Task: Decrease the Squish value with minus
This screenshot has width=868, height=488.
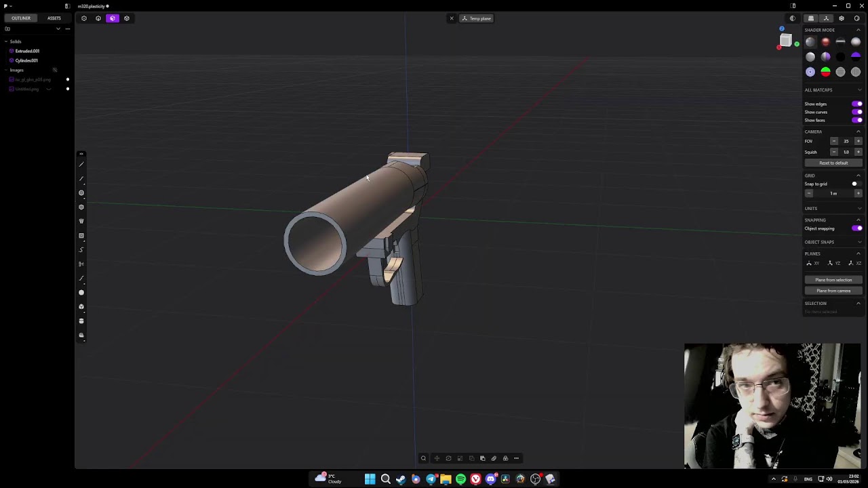Action: pos(834,152)
